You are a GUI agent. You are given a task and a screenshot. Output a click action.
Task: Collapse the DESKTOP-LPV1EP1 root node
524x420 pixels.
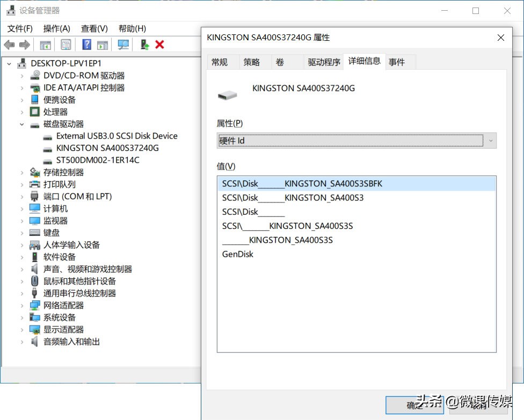coord(9,63)
